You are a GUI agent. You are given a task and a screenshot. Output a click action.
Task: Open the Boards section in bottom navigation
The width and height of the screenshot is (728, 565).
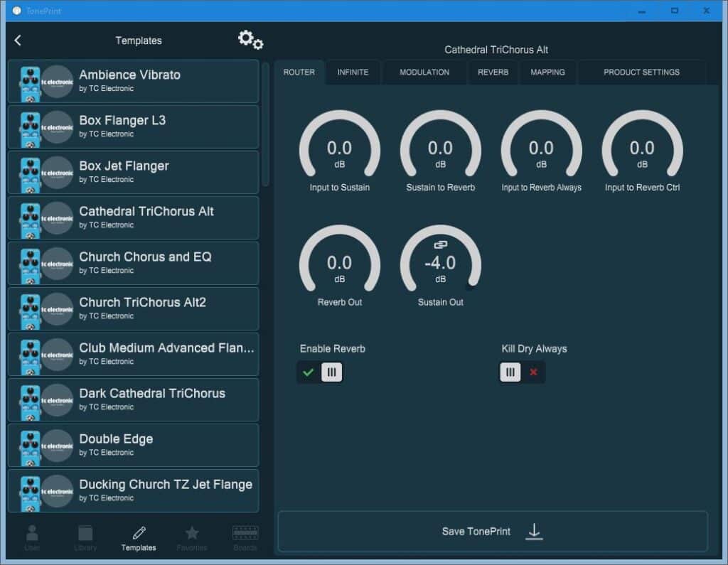[x=245, y=537]
